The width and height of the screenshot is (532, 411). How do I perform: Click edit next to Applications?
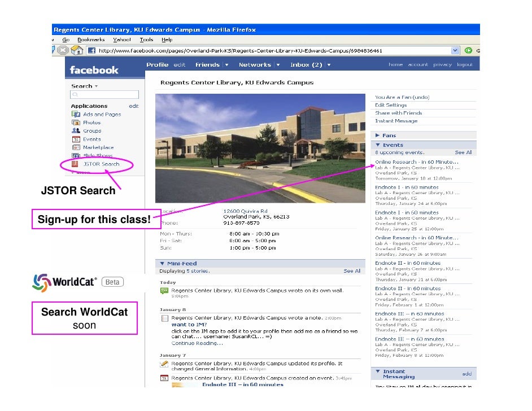pyautogui.click(x=134, y=106)
